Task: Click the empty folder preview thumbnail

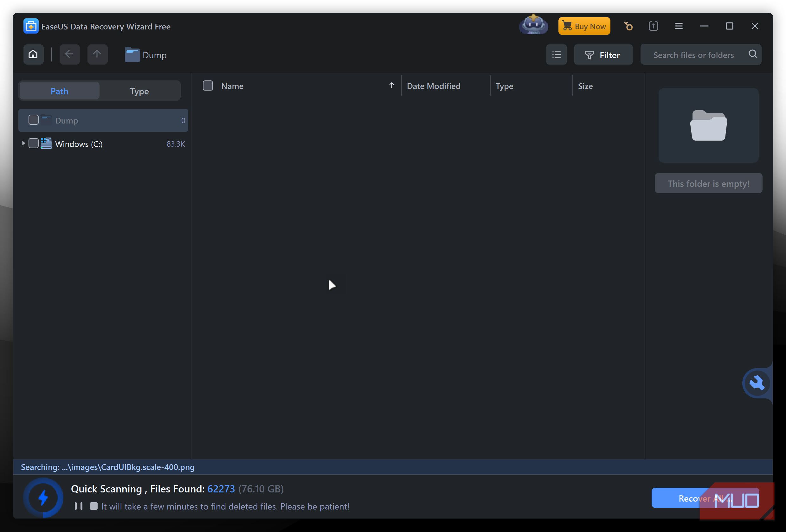Action: 708,125
